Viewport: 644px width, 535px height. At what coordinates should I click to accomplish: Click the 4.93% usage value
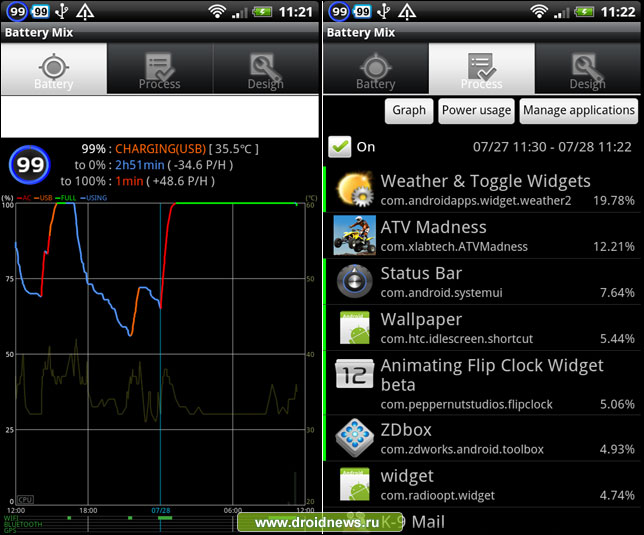(617, 449)
